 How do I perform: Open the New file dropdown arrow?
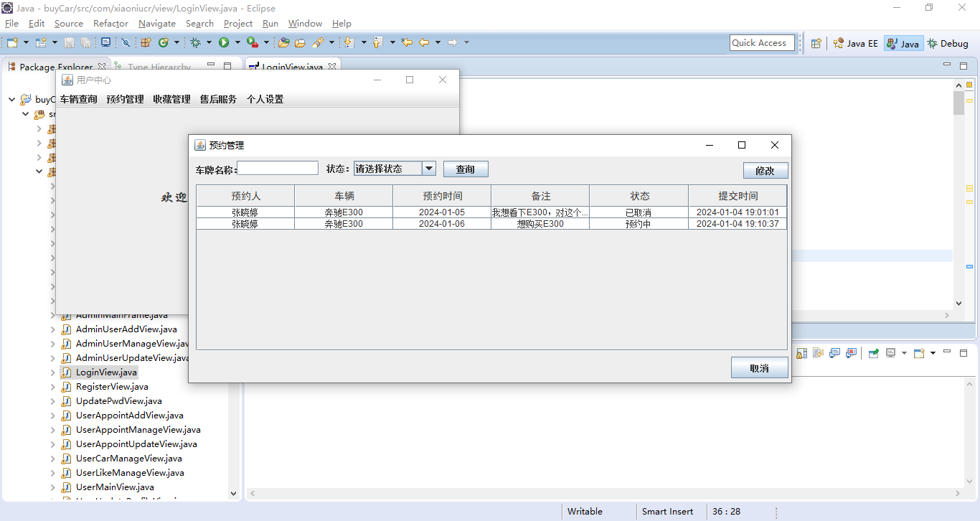pyautogui.click(x=27, y=43)
